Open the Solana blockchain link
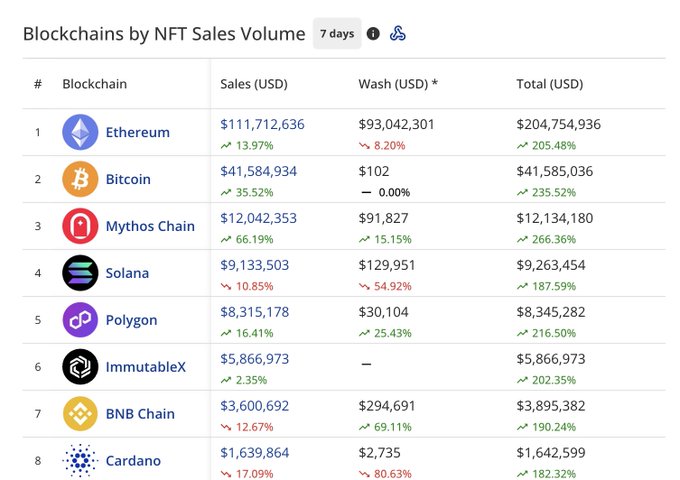680x480 pixels. 127,273
